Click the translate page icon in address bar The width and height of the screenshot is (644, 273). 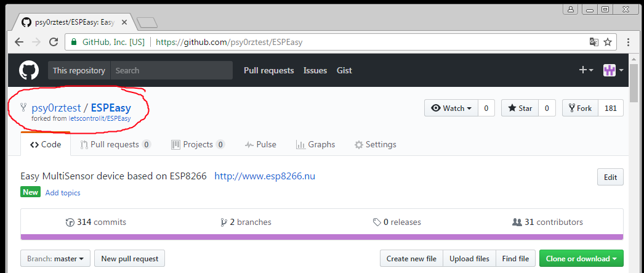[594, 42]
